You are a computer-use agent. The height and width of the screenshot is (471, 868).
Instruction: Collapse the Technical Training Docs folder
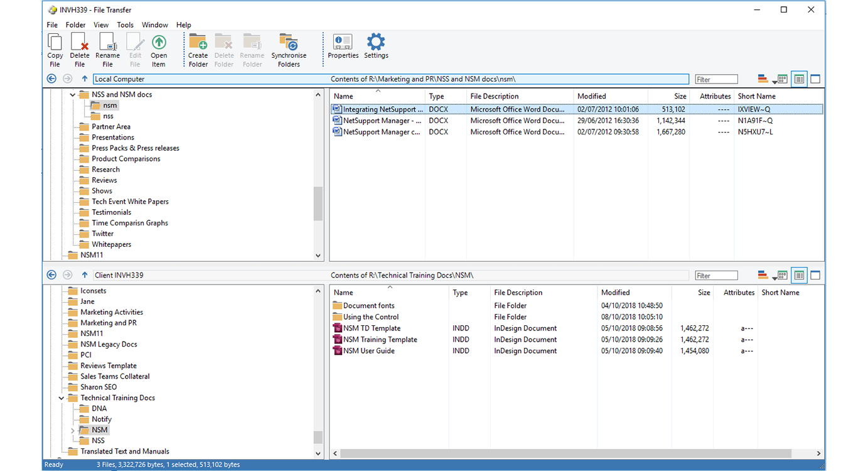[62, 398]
